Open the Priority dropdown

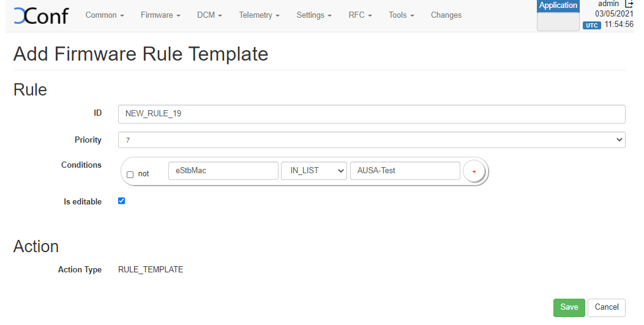coord(372,140)
